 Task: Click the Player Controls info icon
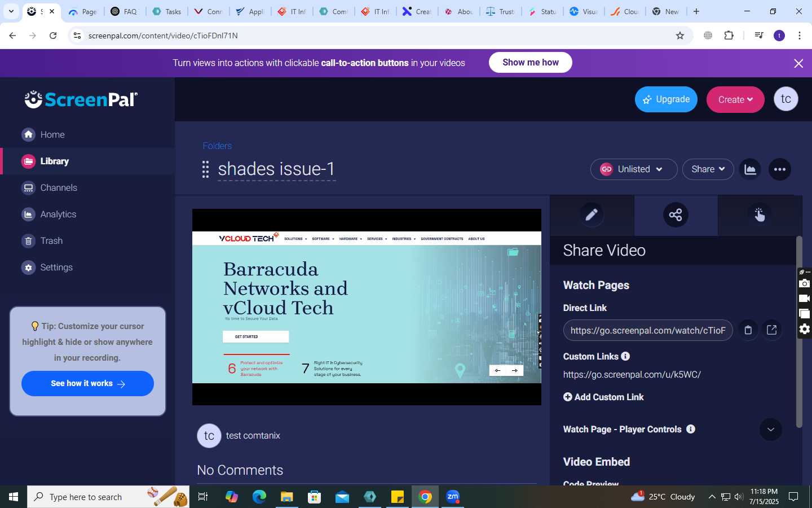[691, 429]
